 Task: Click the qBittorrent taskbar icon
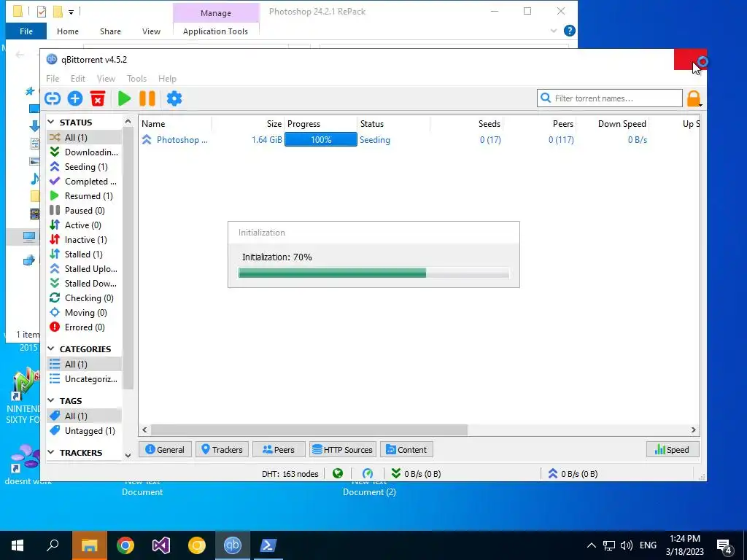233,545
